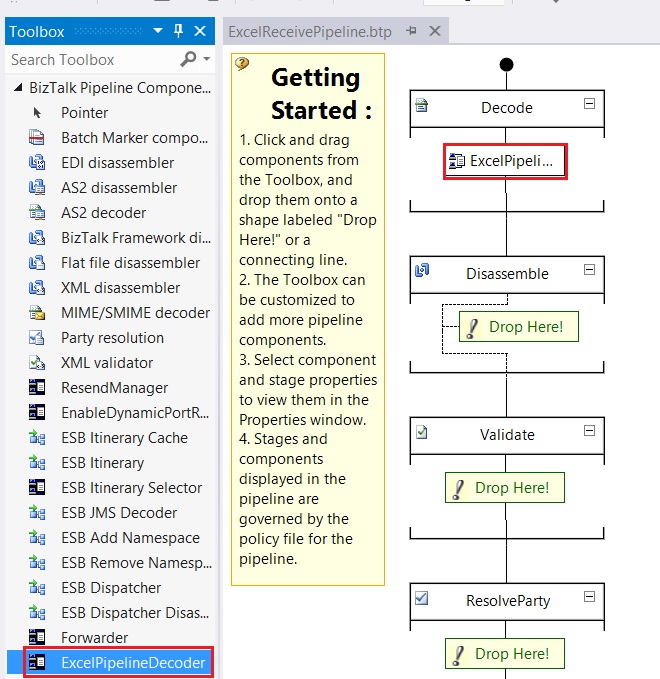Choose the AS2 disassembler icon
This screenshot has height=679, width=660.
point(37,188)
